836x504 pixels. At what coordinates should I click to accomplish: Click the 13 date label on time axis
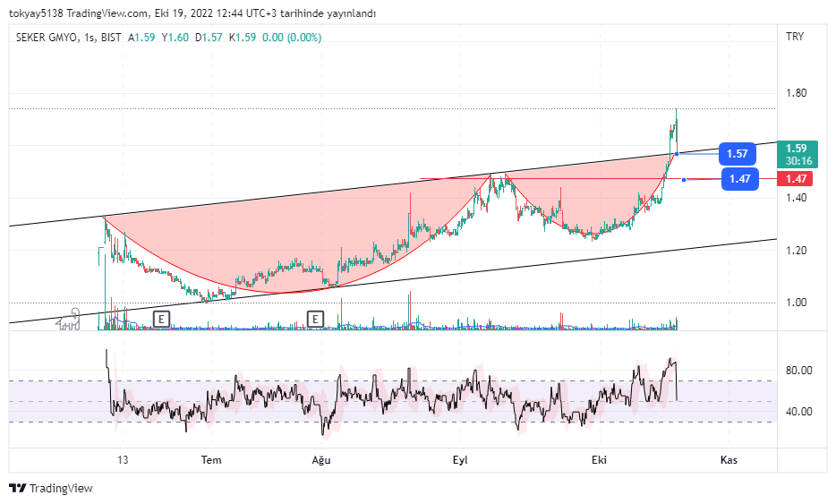[x=123, y=460]
